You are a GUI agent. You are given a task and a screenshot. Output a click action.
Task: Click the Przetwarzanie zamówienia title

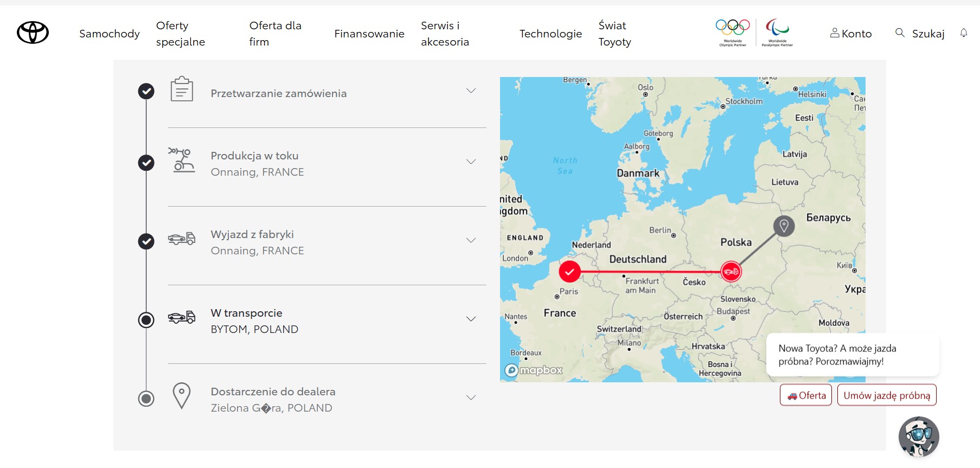(x=279, y=93)
